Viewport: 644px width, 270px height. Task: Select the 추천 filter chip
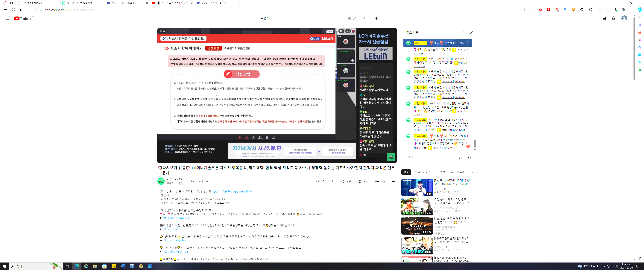(442, 172)
